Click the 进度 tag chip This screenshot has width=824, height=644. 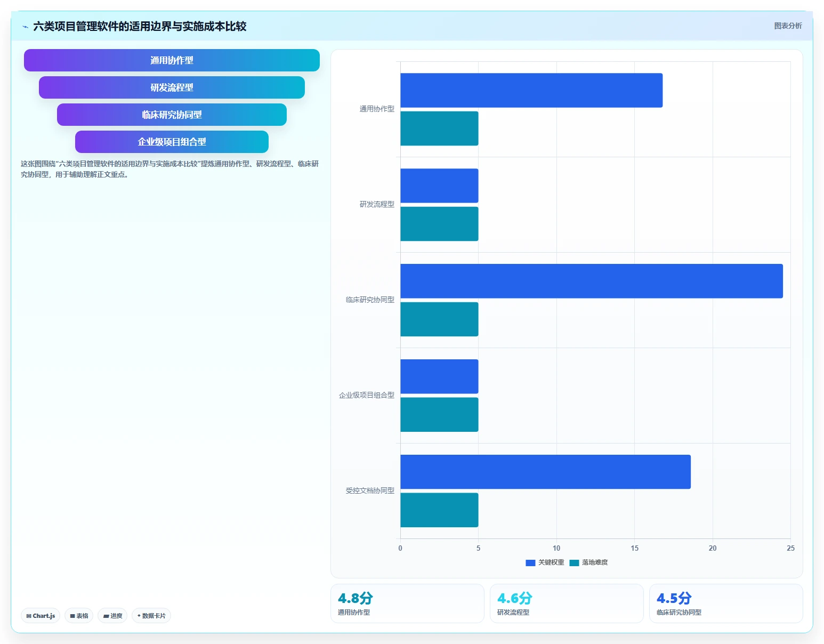(x=112, y=616)
